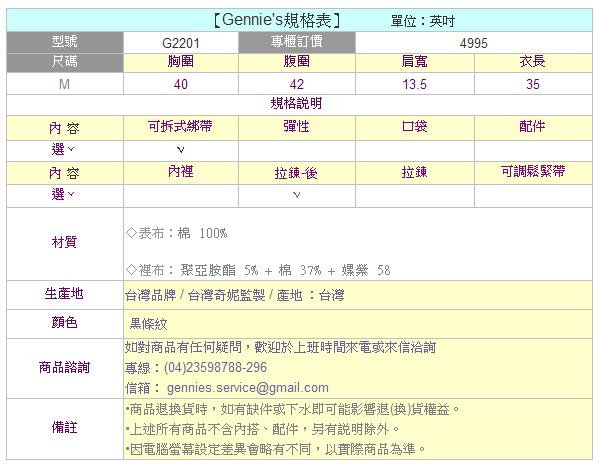Click email gennies.service@gmail.com
This screenshot has height=468, width=600.
tap(248, 388)
